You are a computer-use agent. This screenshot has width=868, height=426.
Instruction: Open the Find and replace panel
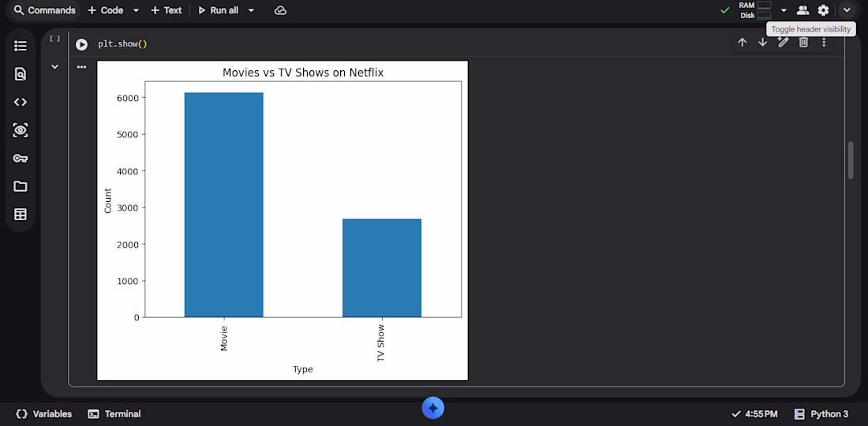tap(21, 73)
